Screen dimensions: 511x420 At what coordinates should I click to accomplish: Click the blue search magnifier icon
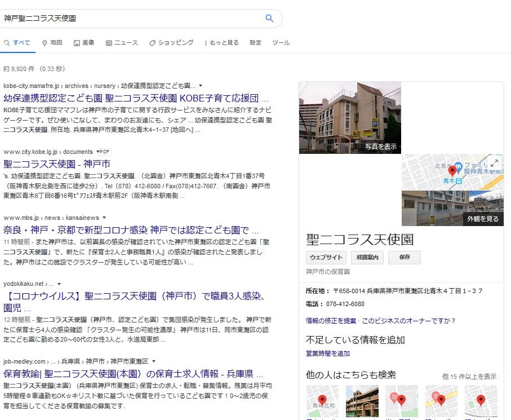269,18
